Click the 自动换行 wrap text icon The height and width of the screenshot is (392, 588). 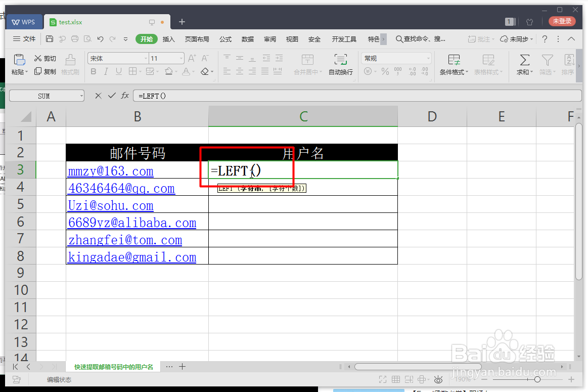[340, 60]
